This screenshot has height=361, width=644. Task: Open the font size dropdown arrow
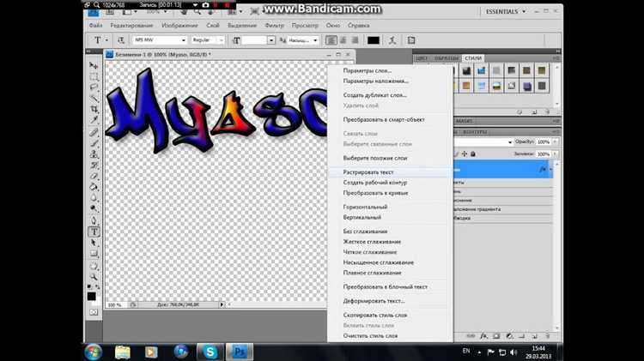(271, 40)
